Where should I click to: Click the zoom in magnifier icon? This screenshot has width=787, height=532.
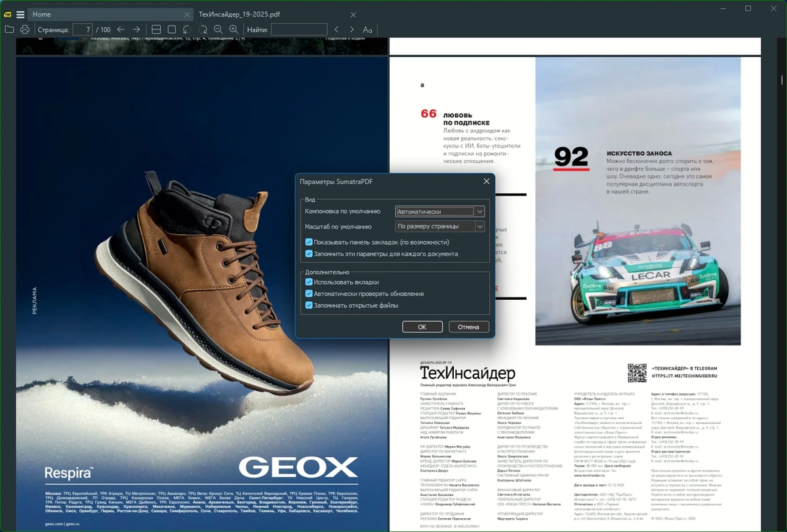[x=233, y=30]
